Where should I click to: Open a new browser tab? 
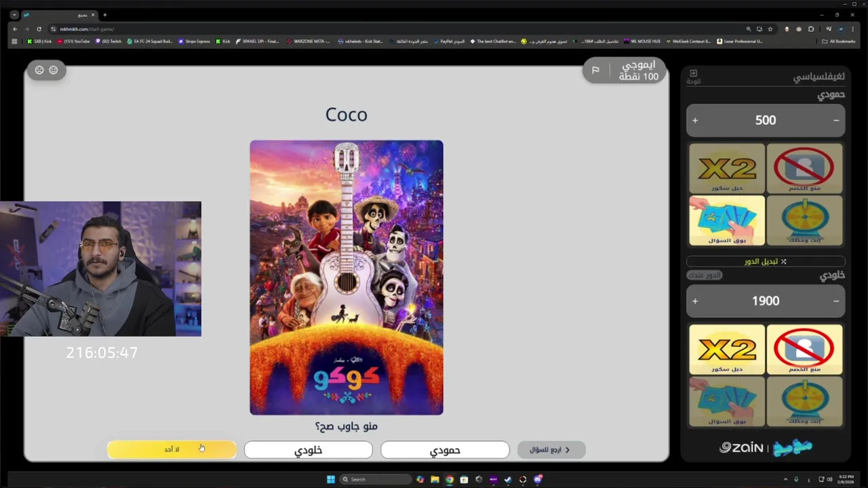pos(104,14)
